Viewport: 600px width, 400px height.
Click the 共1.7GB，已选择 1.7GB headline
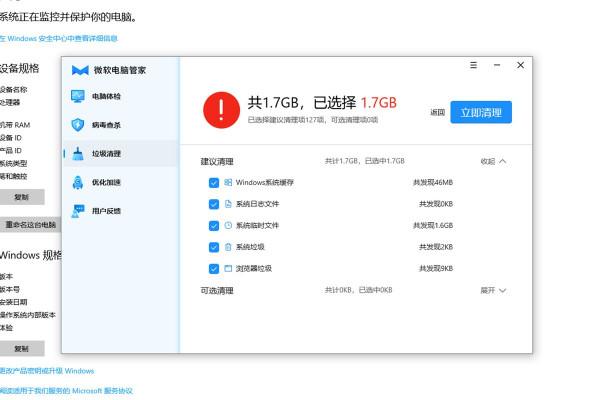(x=322, y=103)
